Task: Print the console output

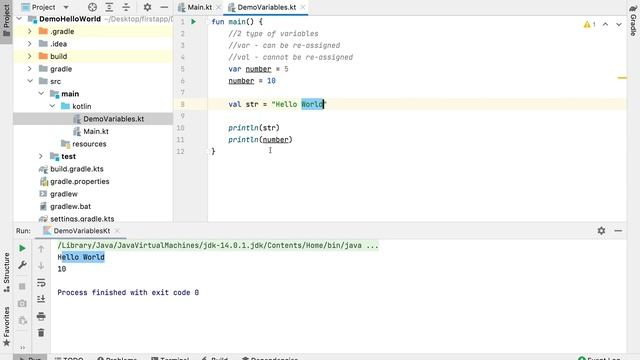Action: point(41,316)
